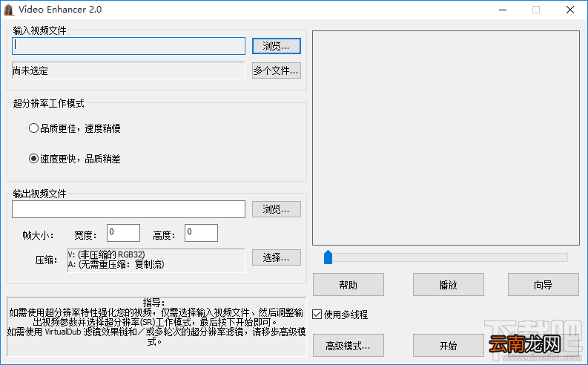The height and width of the screenshot is (365, 588).
Task: Click the 宽度 width input box
Action: (x=123, y=233)
